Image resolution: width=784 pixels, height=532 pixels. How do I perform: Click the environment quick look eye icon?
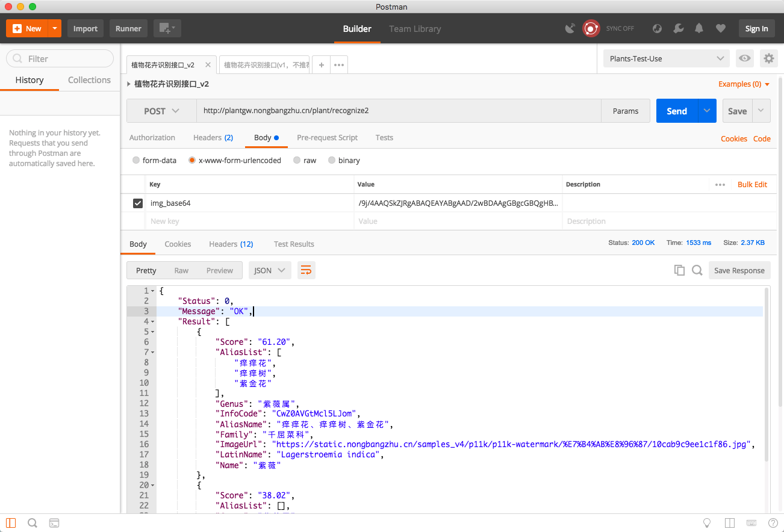pyautogui.click(x=745, y=58)
